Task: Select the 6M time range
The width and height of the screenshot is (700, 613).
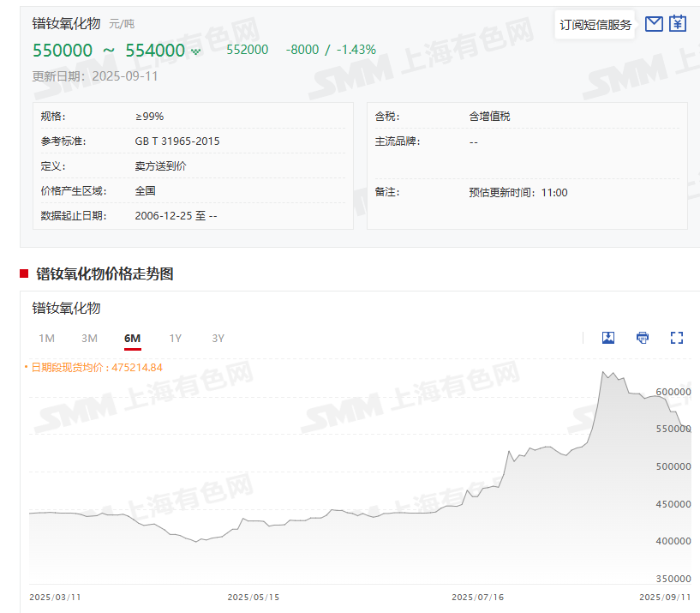Action: point(132,338)
